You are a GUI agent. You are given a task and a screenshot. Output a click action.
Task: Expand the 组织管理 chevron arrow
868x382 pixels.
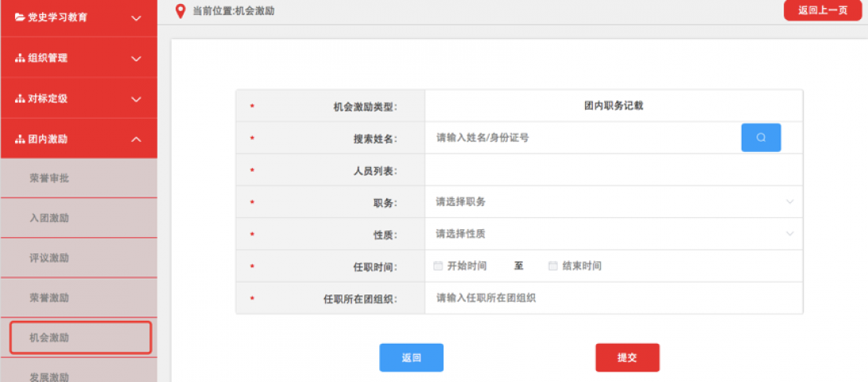pyautogui.click(x=136, y=58)
